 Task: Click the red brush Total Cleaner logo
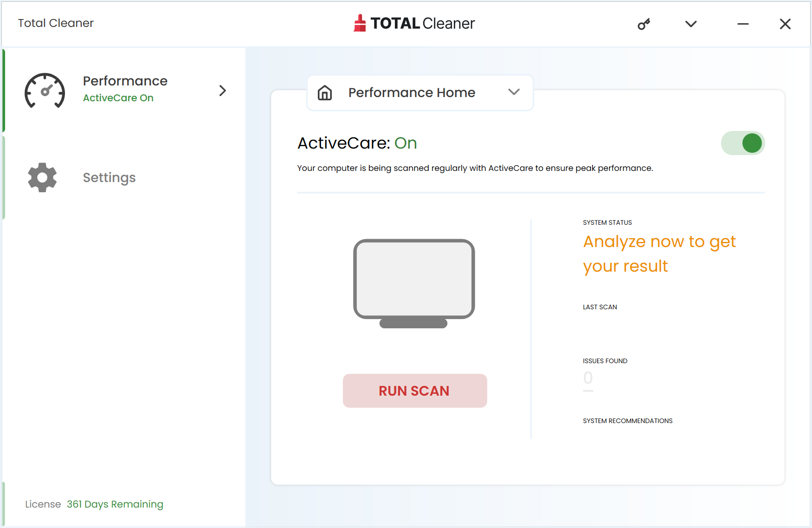click(360, 23)
